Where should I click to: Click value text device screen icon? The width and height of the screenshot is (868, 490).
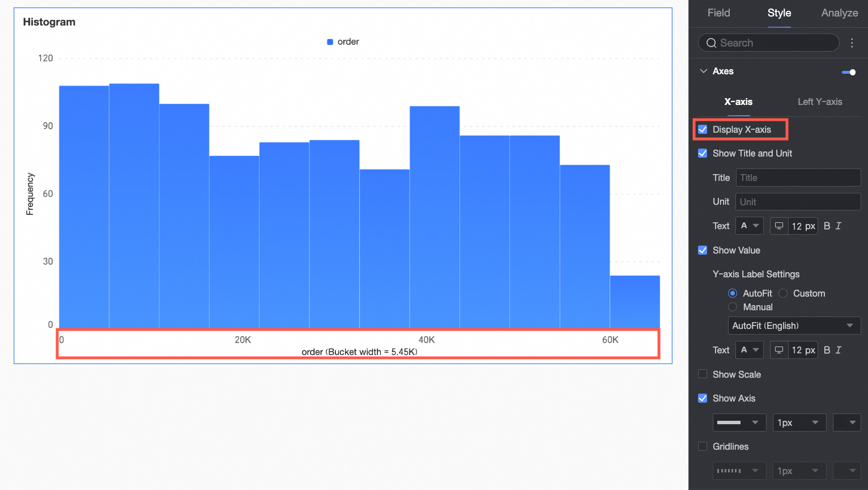pos(779,350)
